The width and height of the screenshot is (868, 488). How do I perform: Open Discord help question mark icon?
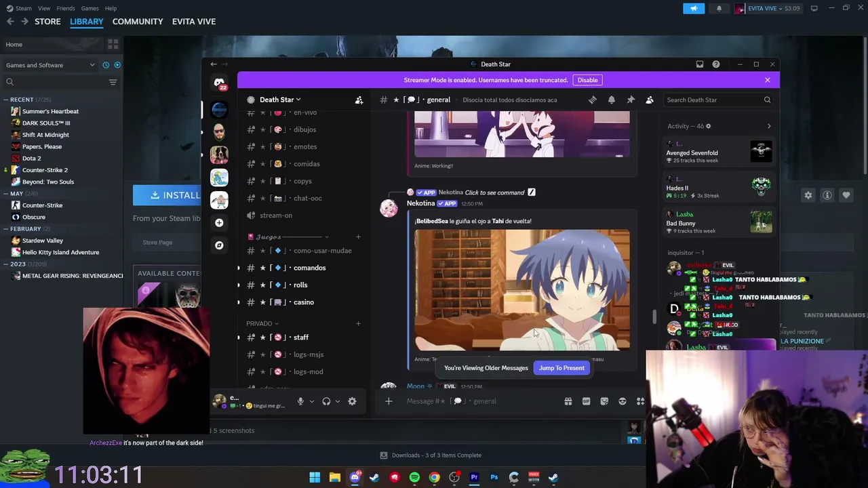click(x=716, y=64)
